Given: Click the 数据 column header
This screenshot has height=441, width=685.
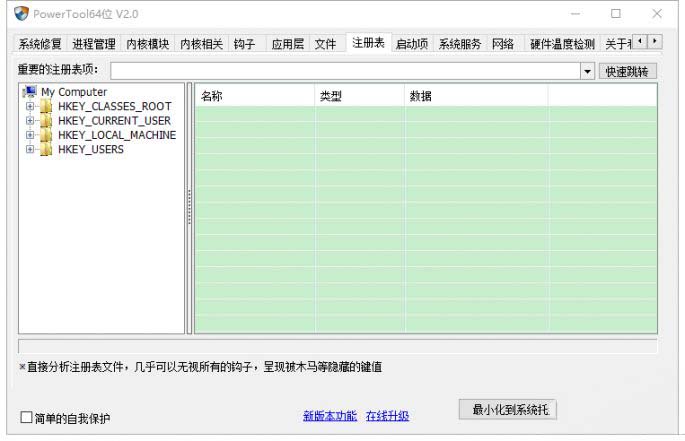Looking at the screenshot, I should 476,96.
